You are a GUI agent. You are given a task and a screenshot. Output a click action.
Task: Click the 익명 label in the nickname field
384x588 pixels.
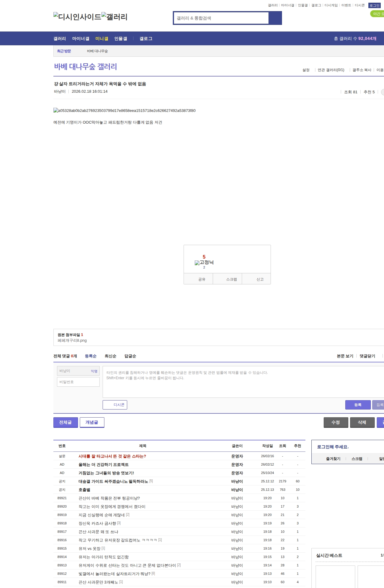[x=94, y=371]
